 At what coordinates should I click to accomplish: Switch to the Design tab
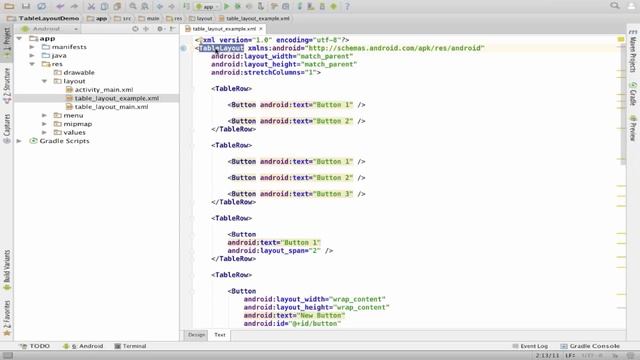pyautogui.click(x=196, y=335)
